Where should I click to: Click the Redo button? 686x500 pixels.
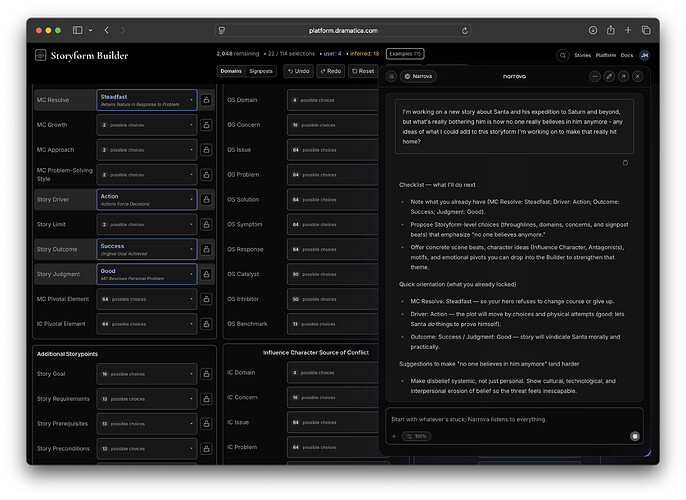[331, 71]
